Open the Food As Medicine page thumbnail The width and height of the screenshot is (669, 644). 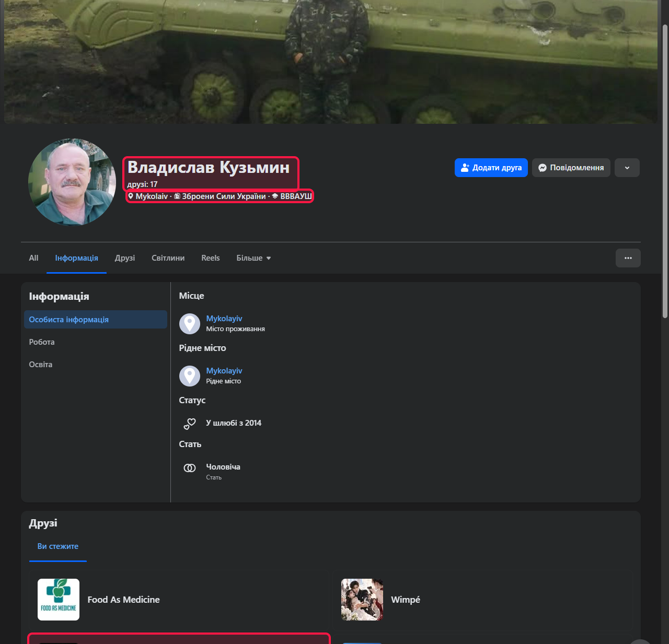(59, 600)
